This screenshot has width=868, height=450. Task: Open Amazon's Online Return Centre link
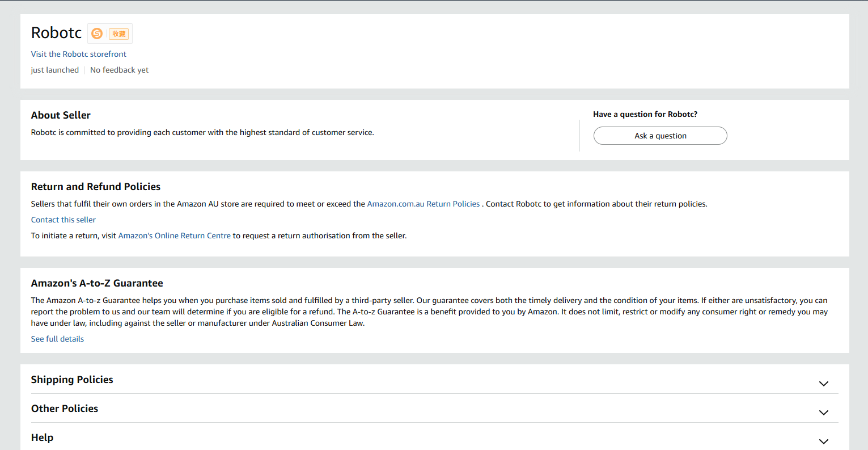point(175,235)
